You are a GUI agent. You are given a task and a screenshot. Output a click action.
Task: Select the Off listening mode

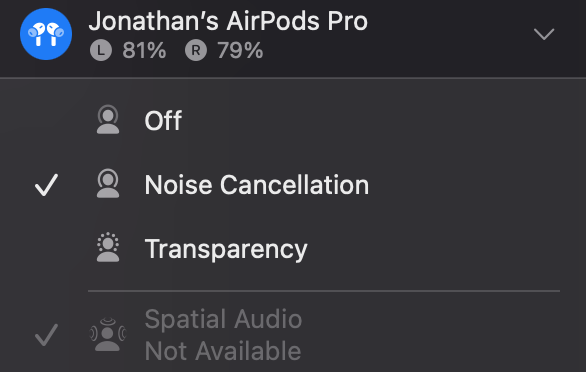[293, 120]
